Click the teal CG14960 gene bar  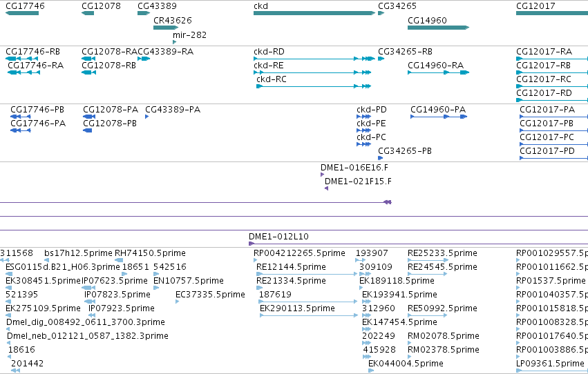pos(438,28)
